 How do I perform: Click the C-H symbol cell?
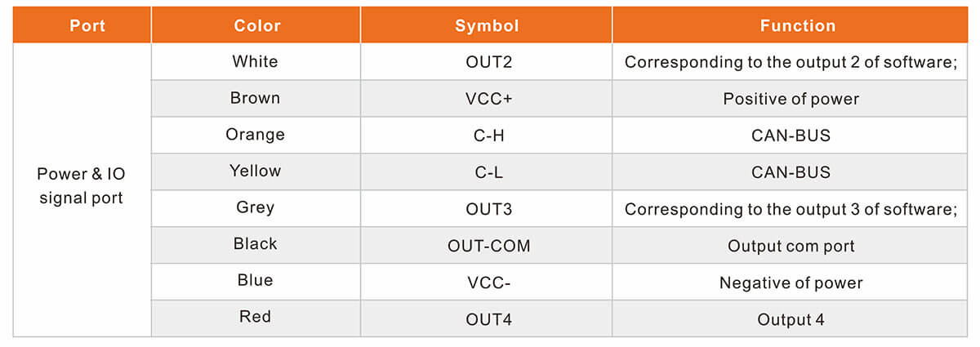click(x=488, y=136)
